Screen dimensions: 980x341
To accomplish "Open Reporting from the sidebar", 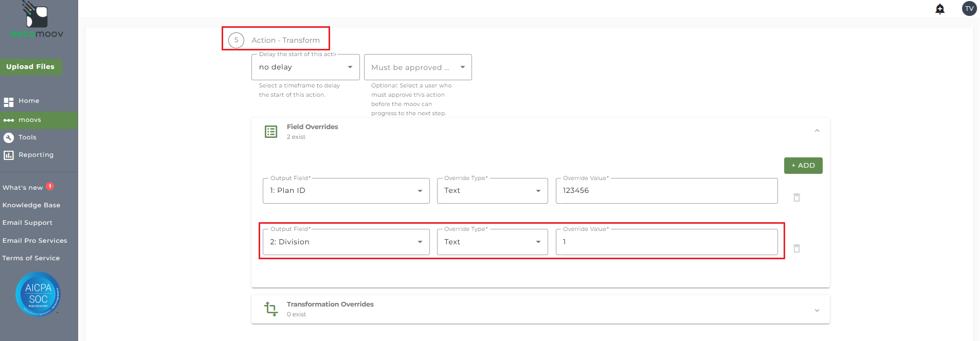I will click(x=35, y=155).
